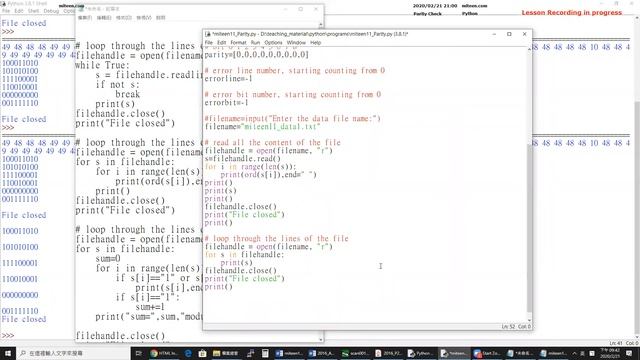Switch to the first Word document in taskbar
Screen dimensions: 640x360
(290, 353)
